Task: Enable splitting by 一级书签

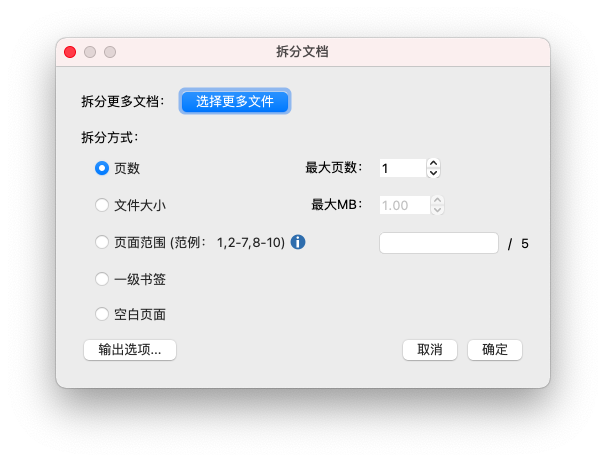Action: [102, 279]
